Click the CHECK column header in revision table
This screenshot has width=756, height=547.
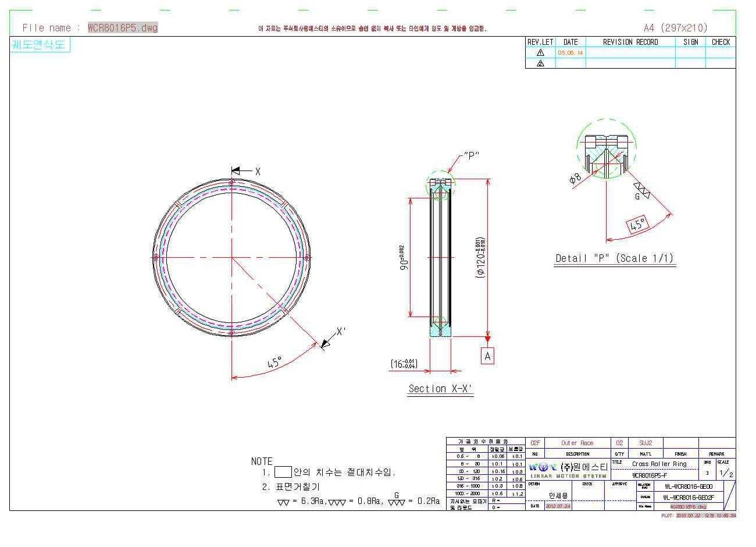tap(721, 42)
